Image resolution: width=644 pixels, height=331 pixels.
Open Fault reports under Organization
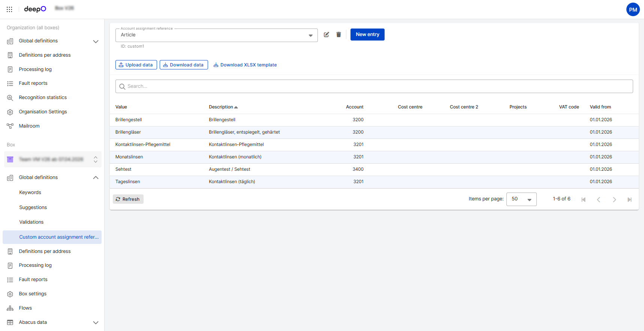[33, 83]
